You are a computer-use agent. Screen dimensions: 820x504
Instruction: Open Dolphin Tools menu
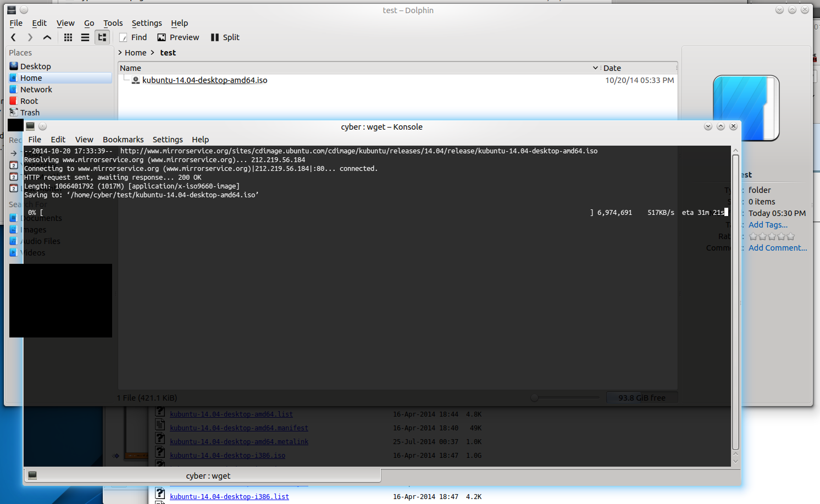coord(113,23)
